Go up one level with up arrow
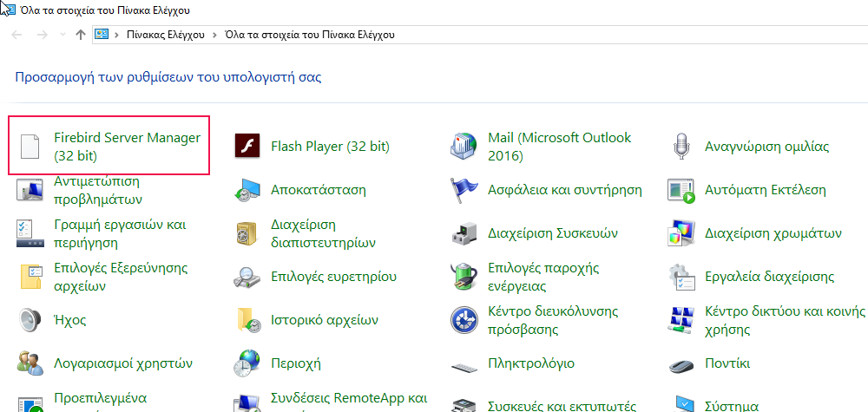The image size is (868, 412). click(80, 35)
